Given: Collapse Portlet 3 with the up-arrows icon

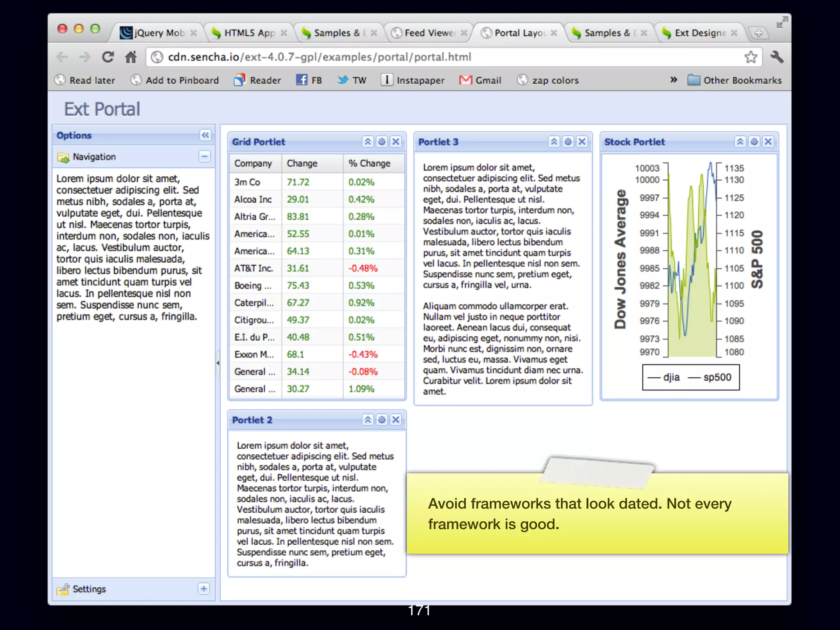Looking at the screenshot, I should [x=554, y=142].
